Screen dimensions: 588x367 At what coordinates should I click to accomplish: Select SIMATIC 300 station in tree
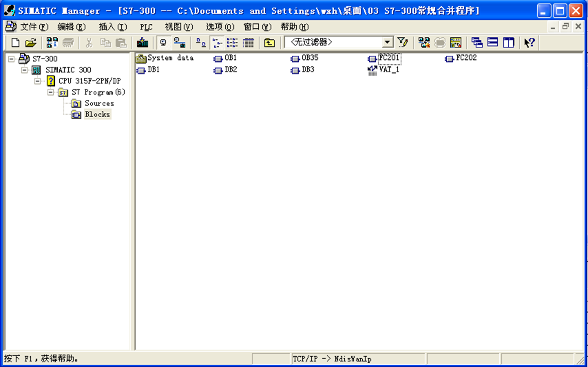(68, 70)
